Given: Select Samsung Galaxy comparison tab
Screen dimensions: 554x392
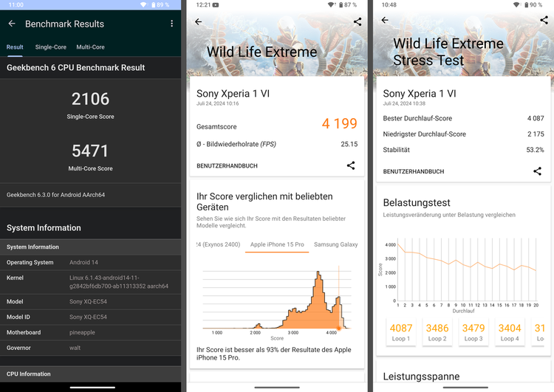Looking at the screenshot, I should point(336,244).
